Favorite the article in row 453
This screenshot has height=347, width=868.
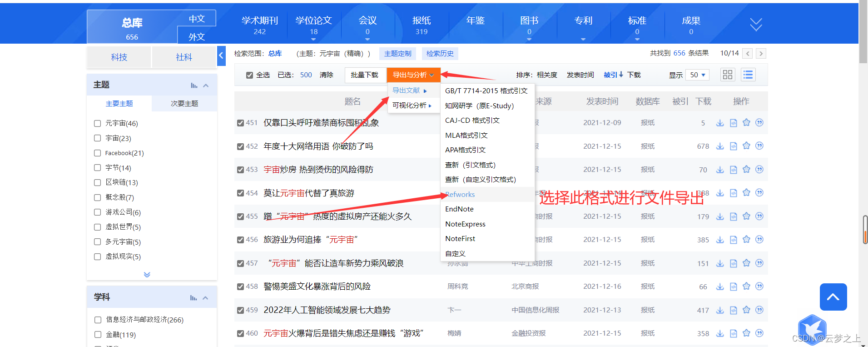746,169
